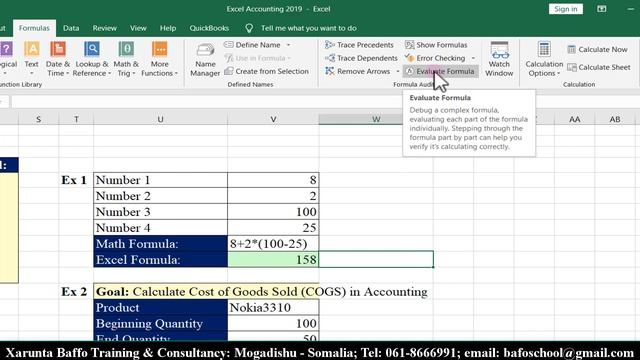Viewport: 640px width, 360px height.
Task: Click the Sign in button
Action: pyautogui.click(x=566, y=9)
